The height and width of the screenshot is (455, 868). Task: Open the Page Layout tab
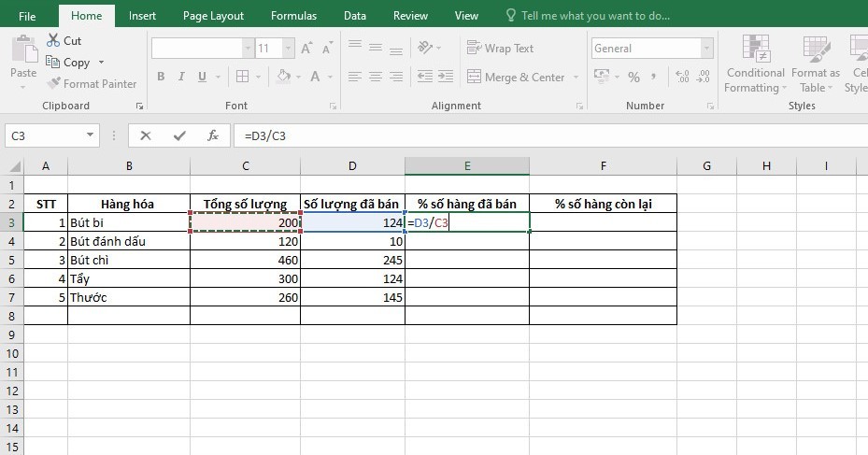click(213, 16)
